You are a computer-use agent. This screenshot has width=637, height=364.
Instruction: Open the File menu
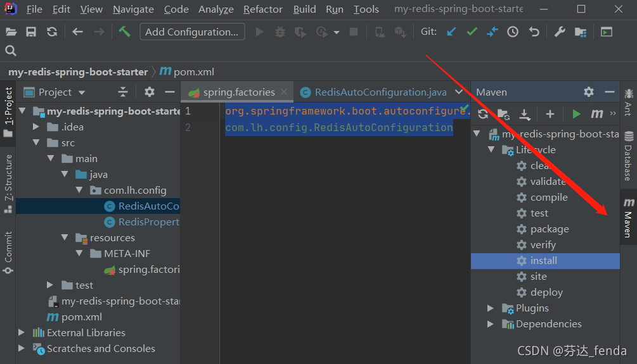click(x=34, y=9)
